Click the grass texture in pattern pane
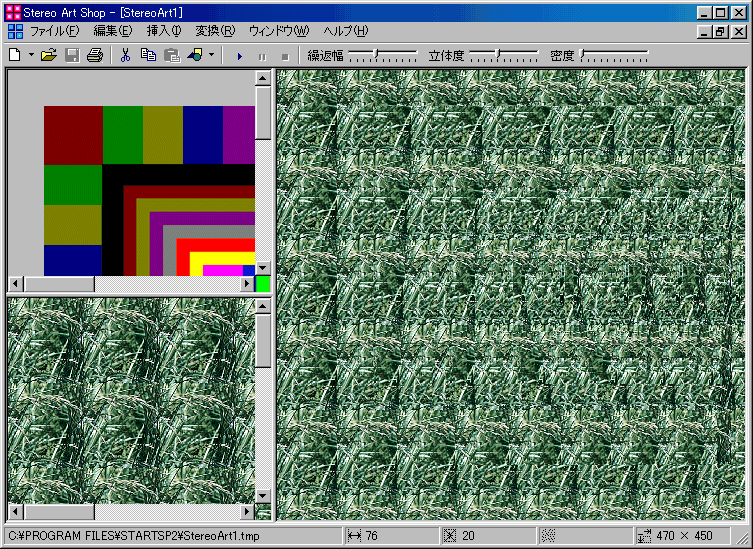 pyautogui.click(x=131, y=401)
